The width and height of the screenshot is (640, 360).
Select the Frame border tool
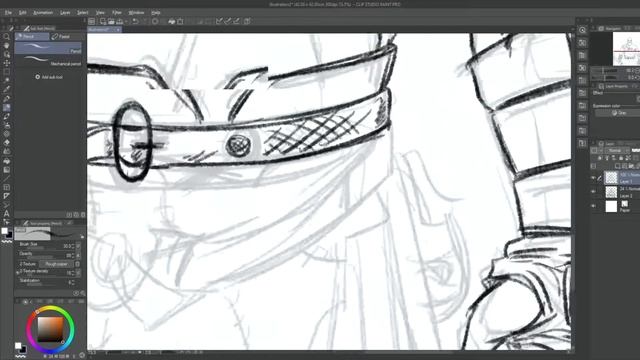pyautogui.click(x=7, y=187)
